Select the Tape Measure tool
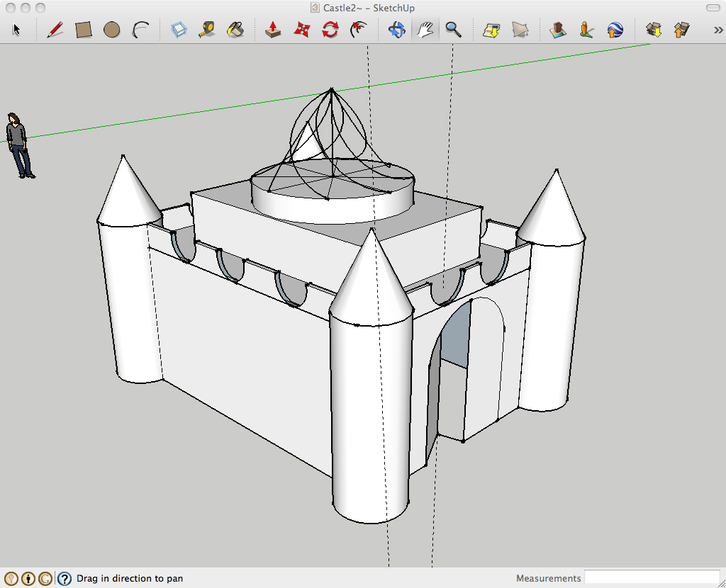 point(206,30)
